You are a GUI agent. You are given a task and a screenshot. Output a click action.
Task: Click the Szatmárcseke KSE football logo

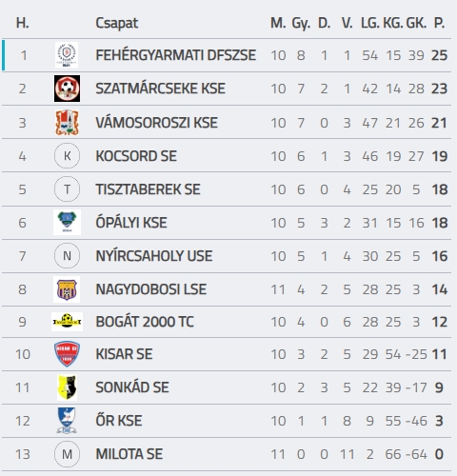67,89
